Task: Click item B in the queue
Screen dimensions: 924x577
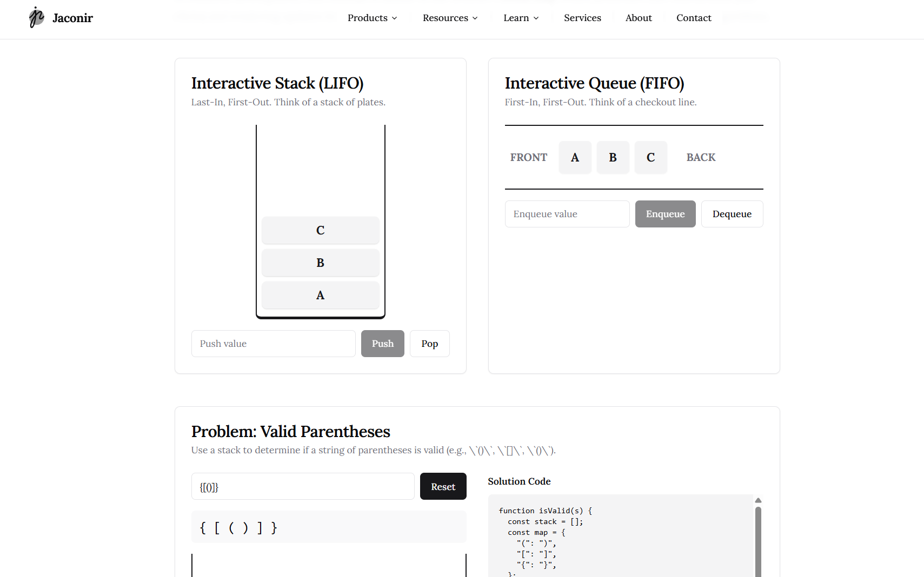Action: [x=613, y=157]
